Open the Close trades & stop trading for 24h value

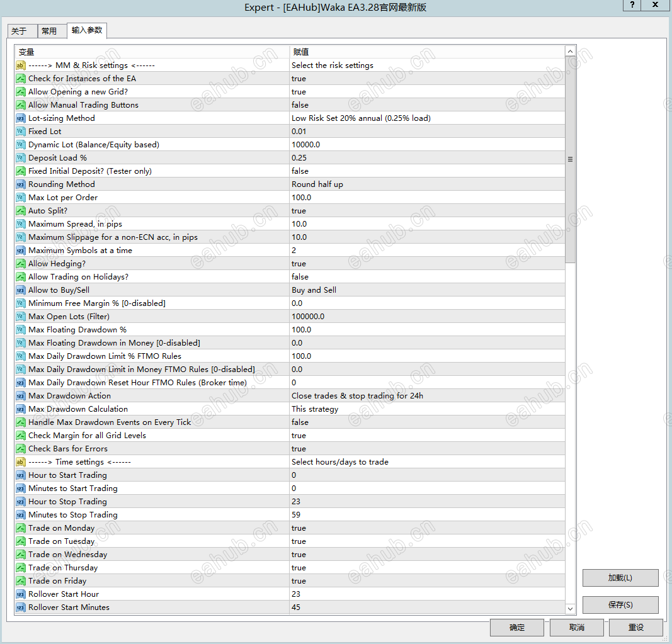point(427,396)
